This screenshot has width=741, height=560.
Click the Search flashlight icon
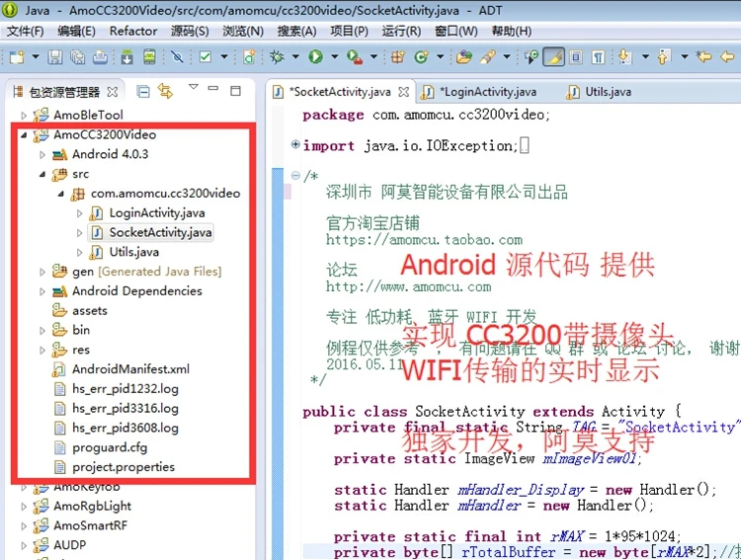(488, 57)
